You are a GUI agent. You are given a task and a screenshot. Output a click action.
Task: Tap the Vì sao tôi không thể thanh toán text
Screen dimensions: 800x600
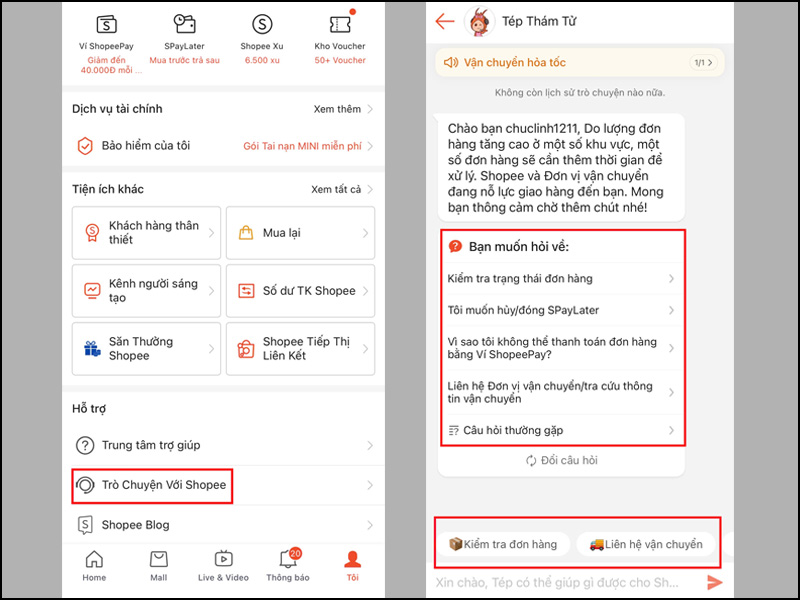click(x=552, y=348)
